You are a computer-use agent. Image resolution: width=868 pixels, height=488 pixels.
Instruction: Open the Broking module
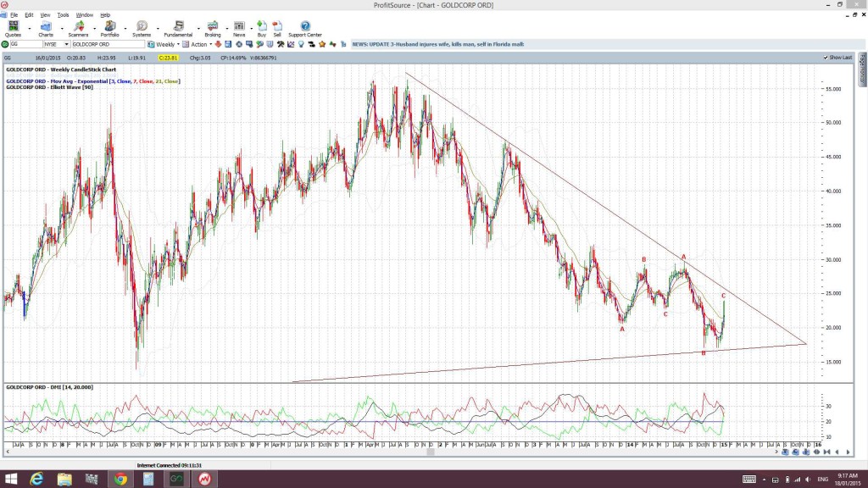coord(213,29)
